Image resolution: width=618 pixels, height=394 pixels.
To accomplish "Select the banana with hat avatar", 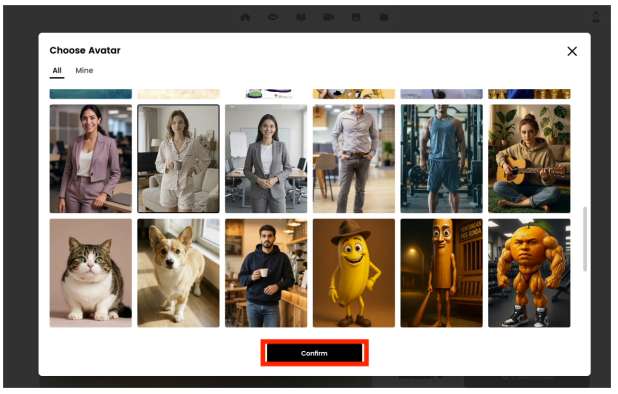I will click(x=354, y=273).
